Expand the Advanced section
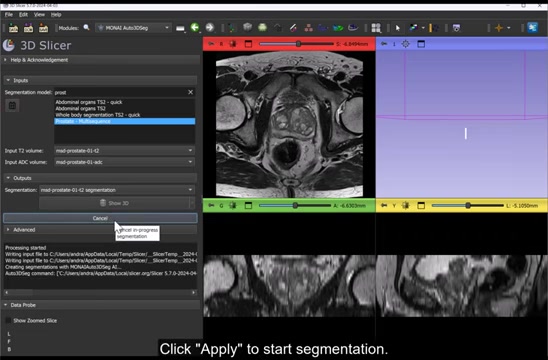 (100, 230)
